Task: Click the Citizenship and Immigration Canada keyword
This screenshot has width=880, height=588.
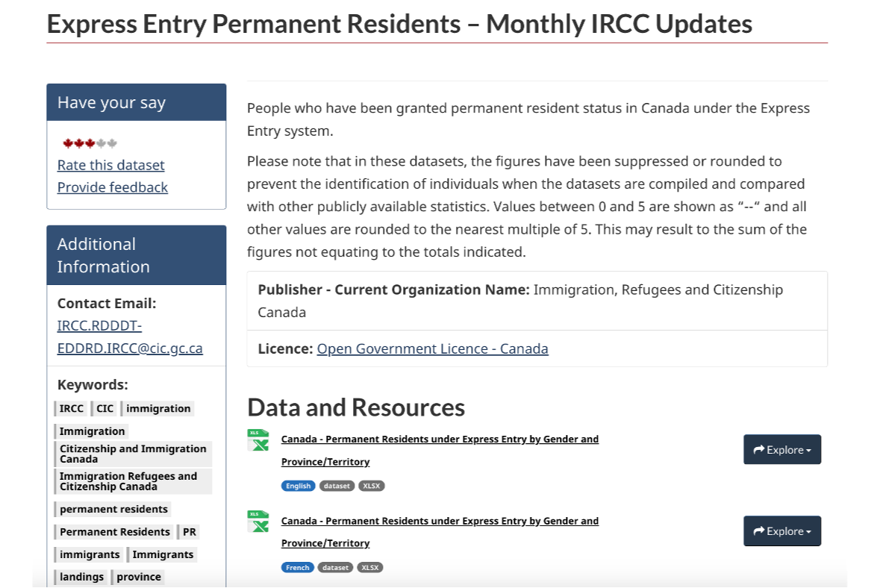Action: tap(133, 454)
